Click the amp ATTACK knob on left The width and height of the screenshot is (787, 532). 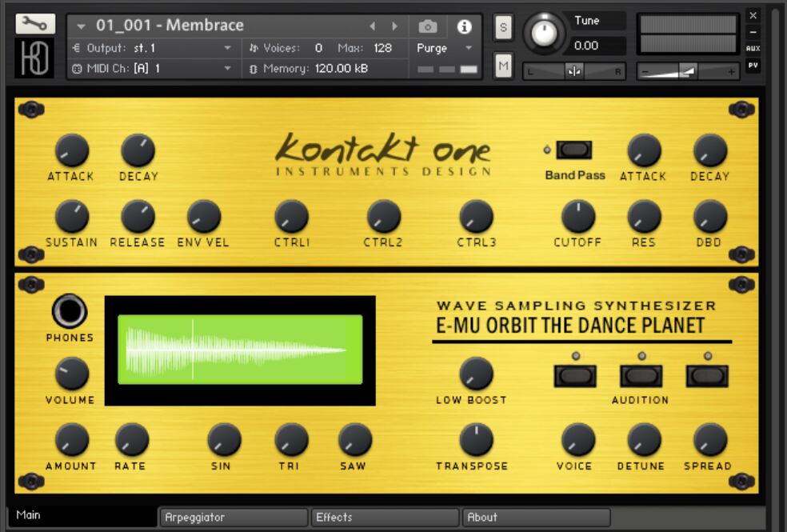click(72, 150)
